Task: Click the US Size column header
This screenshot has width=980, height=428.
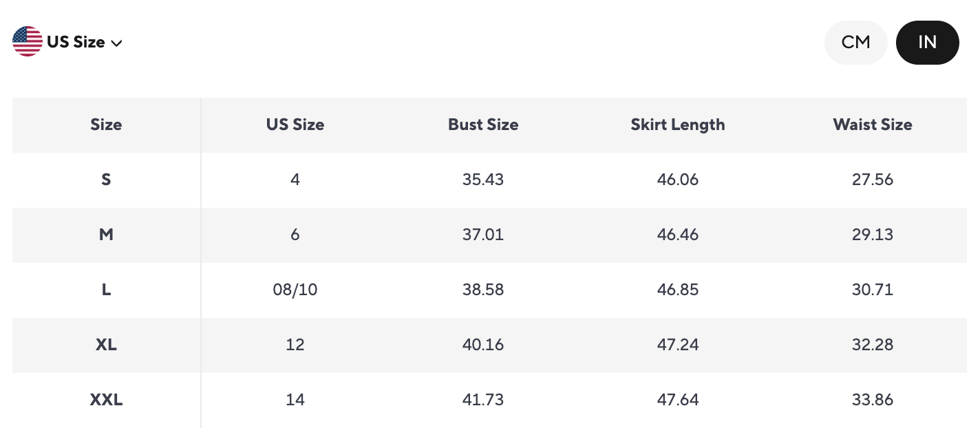Action: click(295, 125)
